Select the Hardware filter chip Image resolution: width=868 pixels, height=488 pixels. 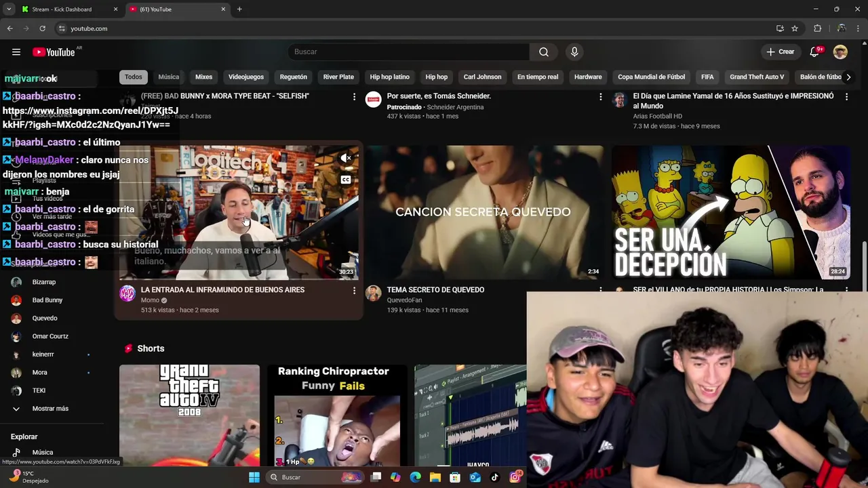point(588,77)
